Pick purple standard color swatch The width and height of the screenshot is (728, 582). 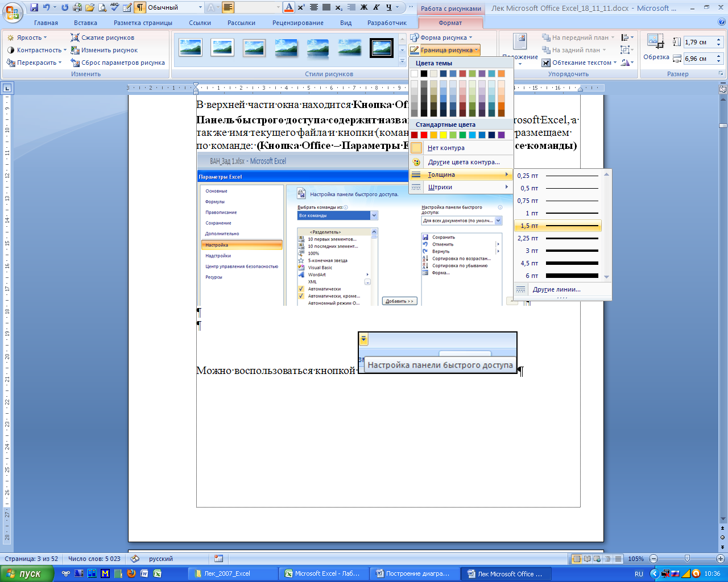[501, 135]
